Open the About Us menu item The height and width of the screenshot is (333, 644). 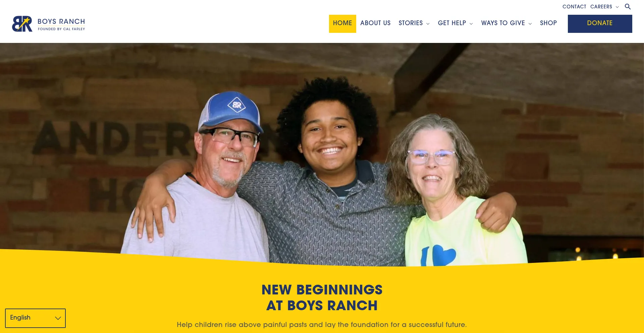tap(375, 23)
